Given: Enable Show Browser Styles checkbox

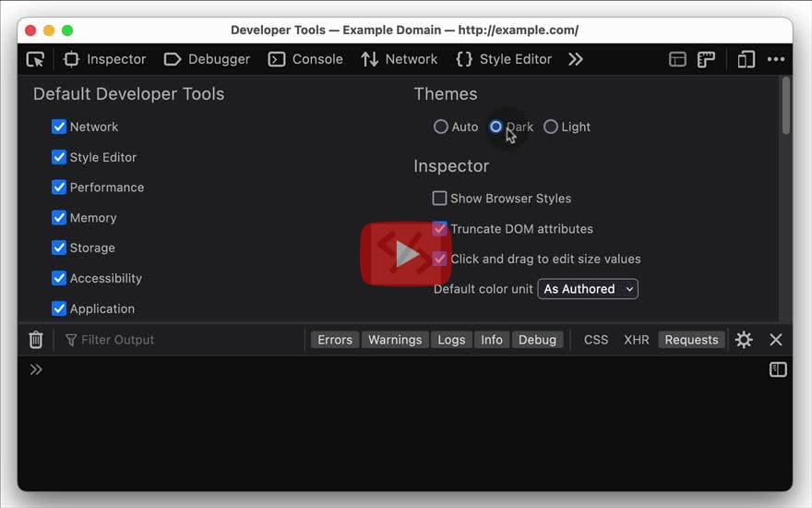Looking at the screenshot, I should (439, 198).
